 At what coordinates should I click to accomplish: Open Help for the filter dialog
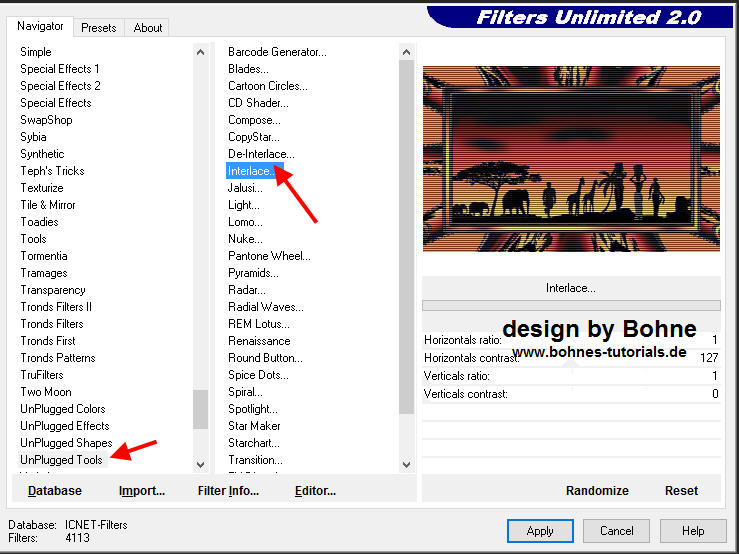[693, 531]
